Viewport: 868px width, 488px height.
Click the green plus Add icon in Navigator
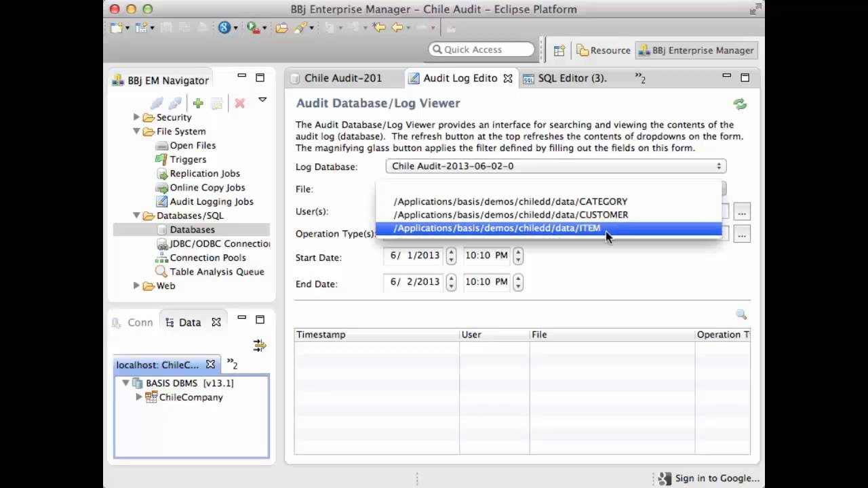click(198, 103)
